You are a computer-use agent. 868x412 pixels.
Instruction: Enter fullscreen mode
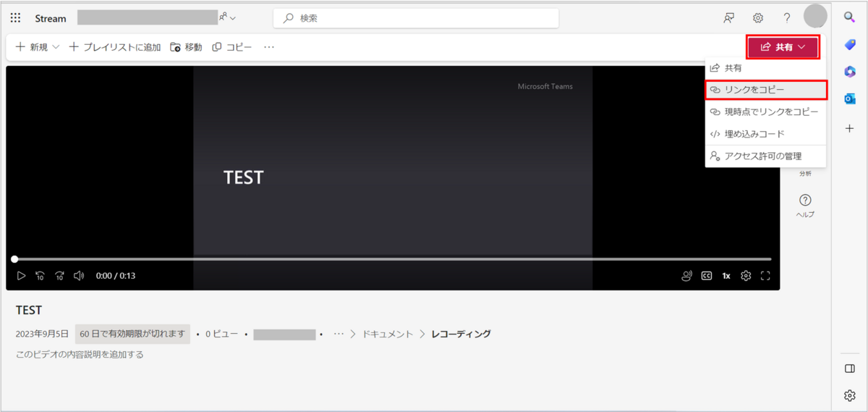[765, 276]
